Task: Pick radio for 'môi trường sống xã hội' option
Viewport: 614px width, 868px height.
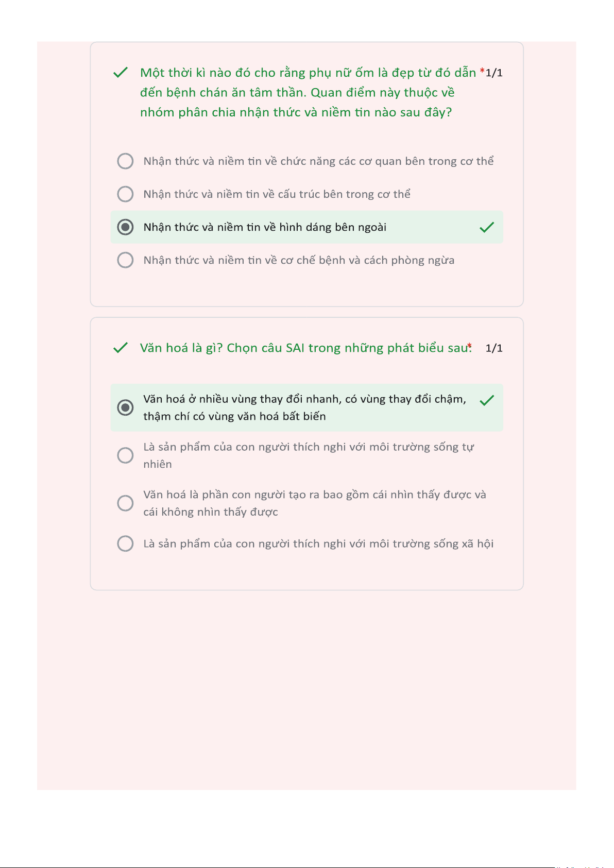Action: coord(125,543)
